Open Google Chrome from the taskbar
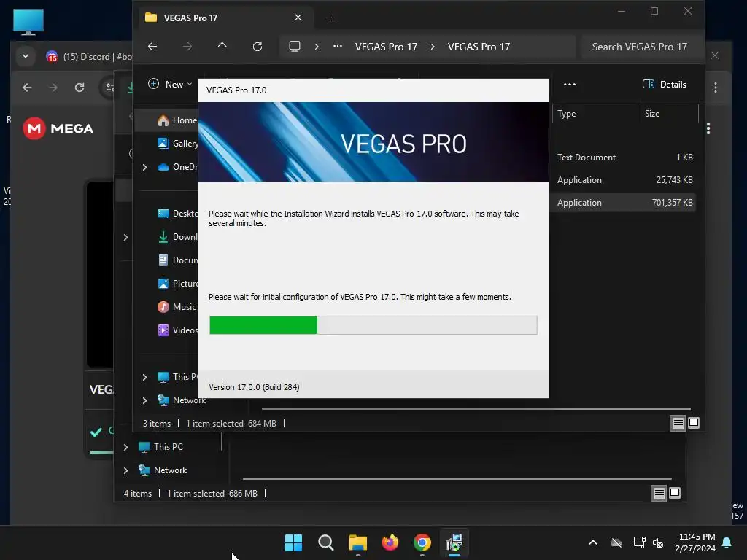The image size is (747, 560). (x=422, y=542)
